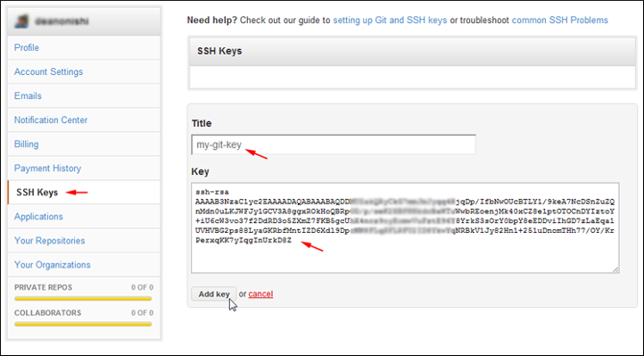The image size is (644, 356).
Task: Click the Key textarea resize grip
Action: 615,269
